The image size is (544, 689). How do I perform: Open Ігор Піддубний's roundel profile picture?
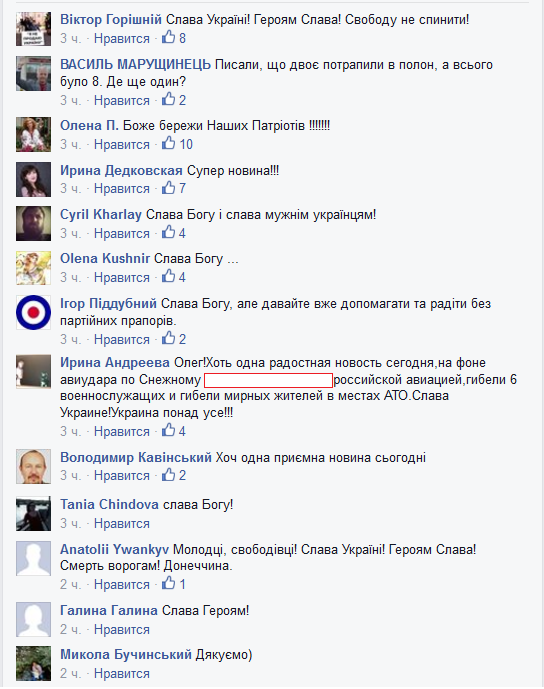[x=33, y=312]
